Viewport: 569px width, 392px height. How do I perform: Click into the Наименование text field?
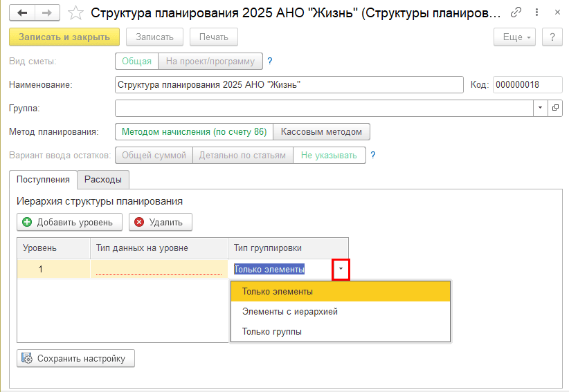tap(289, 84)
